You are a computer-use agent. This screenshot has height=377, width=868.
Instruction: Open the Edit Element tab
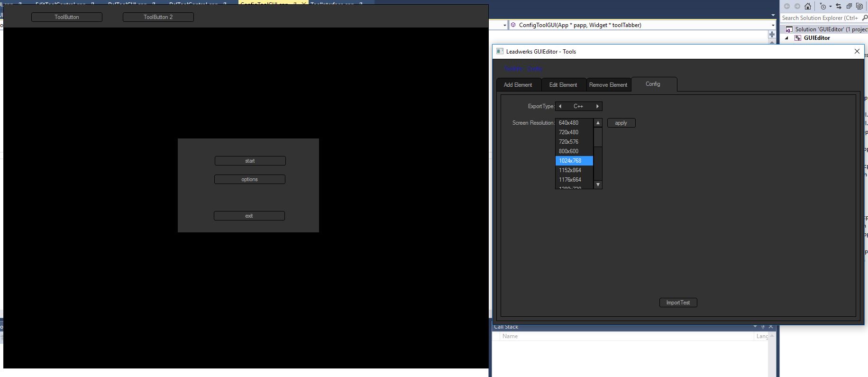(x=563, y=85)
